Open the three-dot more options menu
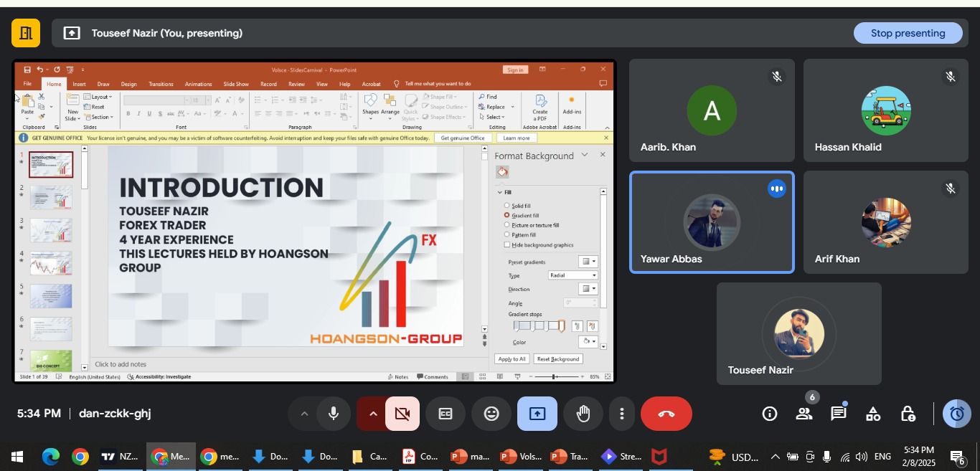The height and width of the screenshot is (471, 980). click(x=621, y=414)
